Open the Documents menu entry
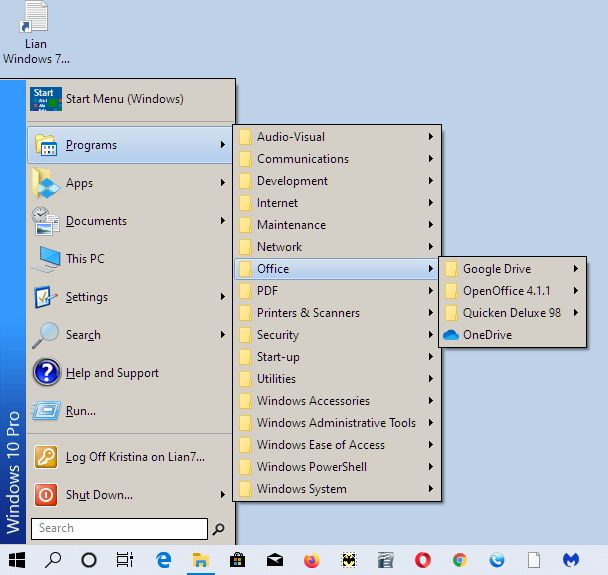This screenshot has width=608, height=575. [96, 221]
